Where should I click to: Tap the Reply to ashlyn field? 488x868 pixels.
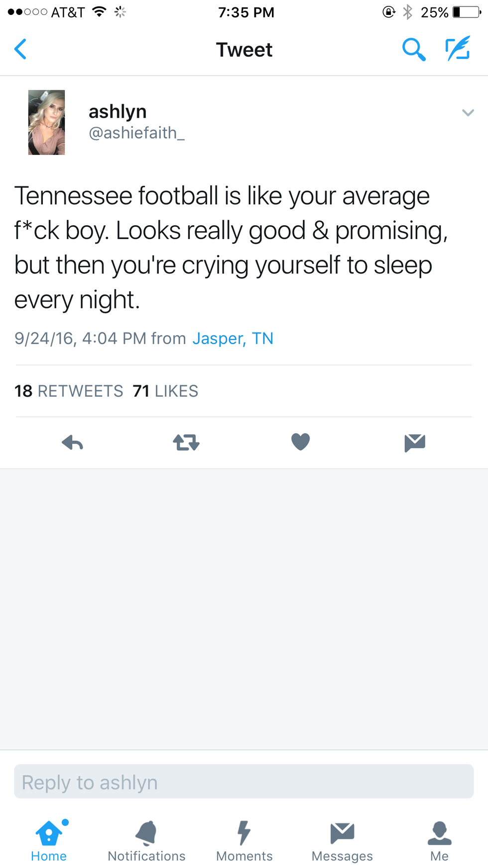[x=244, y=782]
